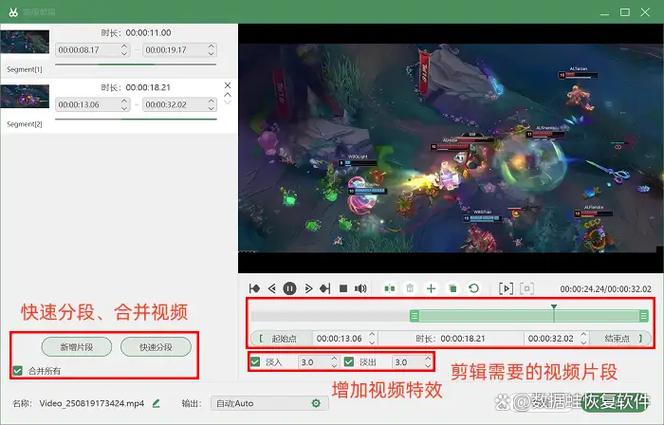Click inside the video preview area
Viewport: 664px width, 425px height.
pyautogui.click(x=451, y=148)
